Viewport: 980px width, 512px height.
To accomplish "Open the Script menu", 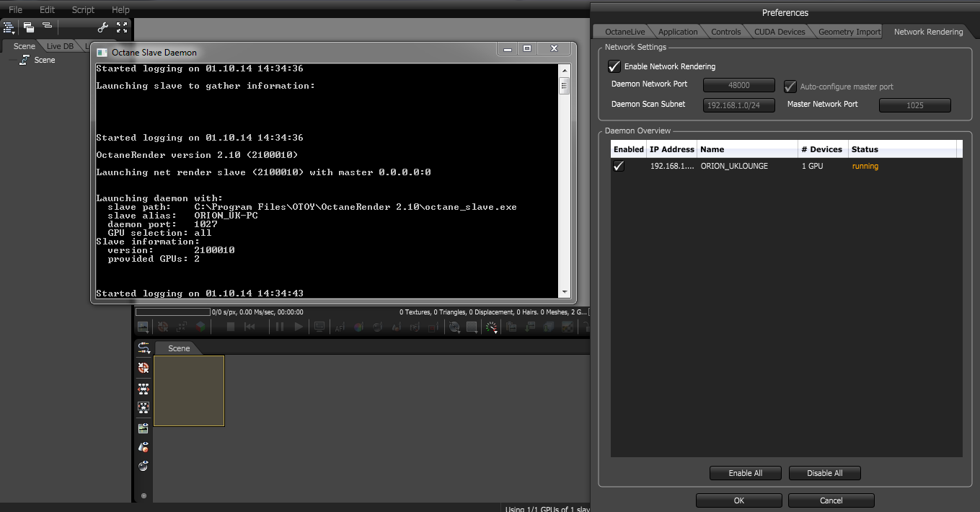I will pyautogui.click(x=83, y=9).
